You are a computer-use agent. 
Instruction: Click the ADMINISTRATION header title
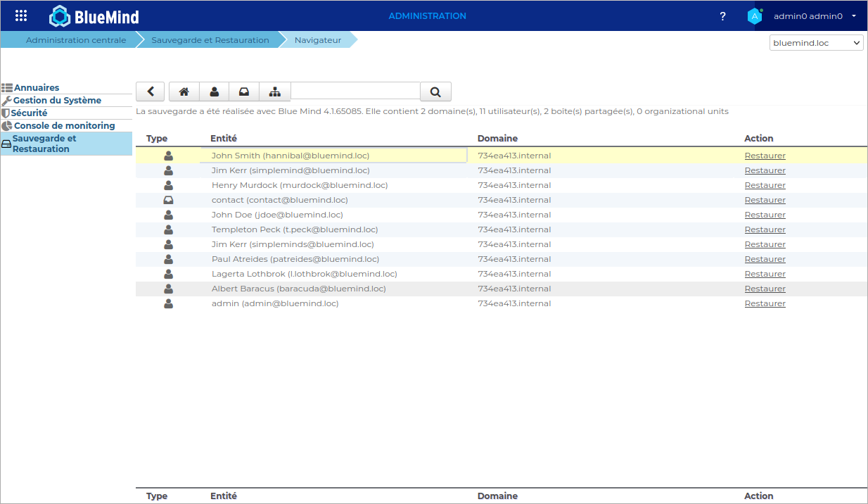click(x=428, y=15)
